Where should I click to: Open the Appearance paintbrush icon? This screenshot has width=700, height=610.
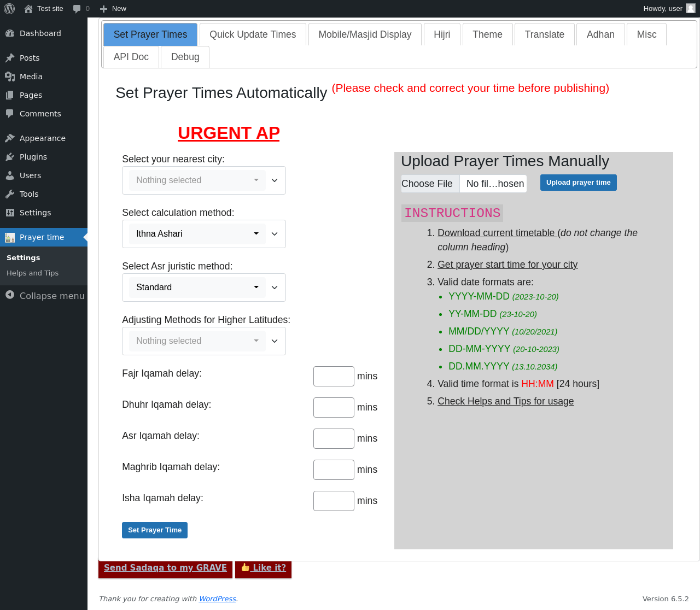click(10, 138)
